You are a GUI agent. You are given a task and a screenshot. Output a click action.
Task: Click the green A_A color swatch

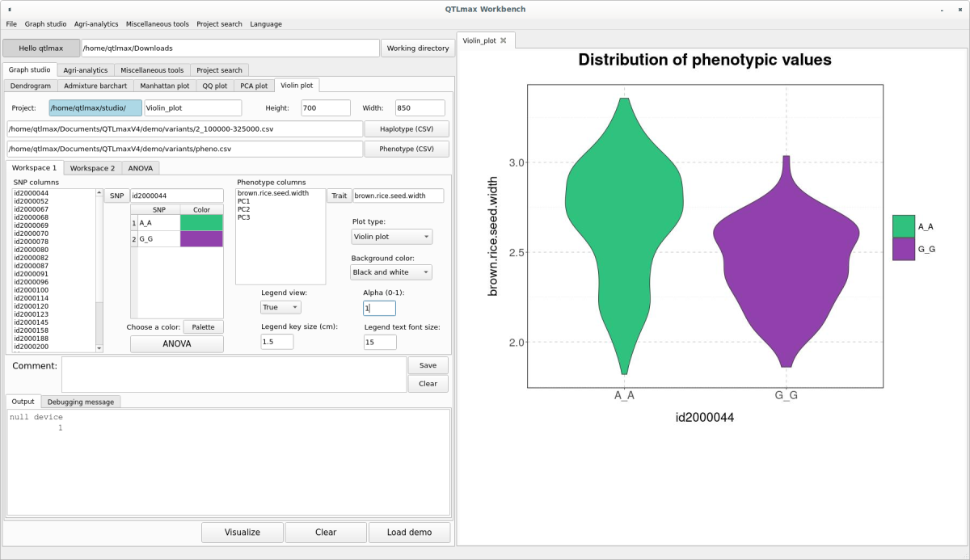[x=201, y=222]
